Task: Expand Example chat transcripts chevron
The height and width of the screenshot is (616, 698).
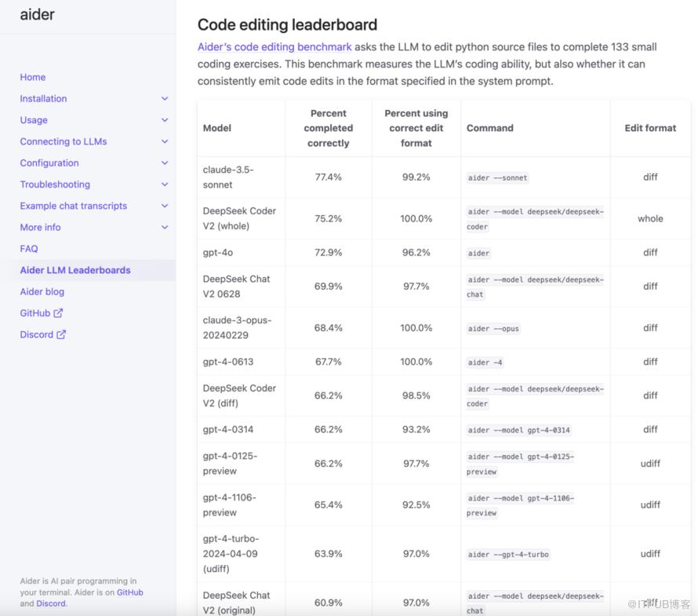Action: pyautogui.click(x=165, y=206)
